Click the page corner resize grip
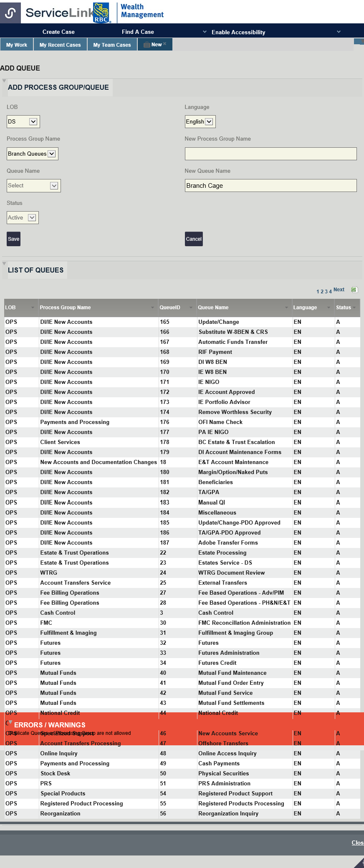 (359, 863)
